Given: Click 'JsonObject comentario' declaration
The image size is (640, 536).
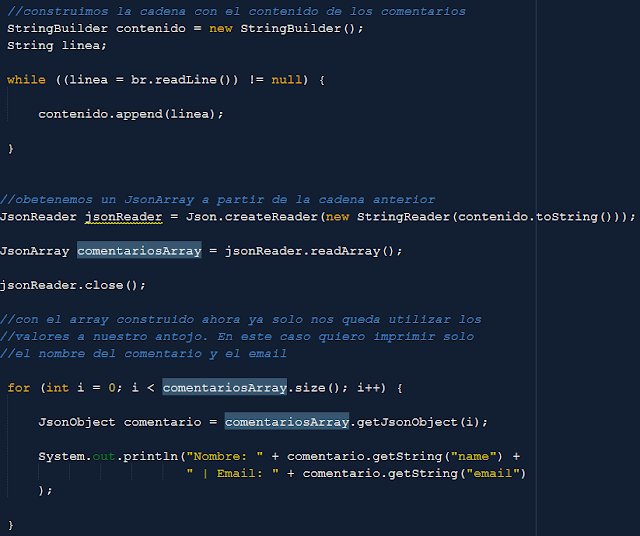Looking at the screenshot, I should pos(120,422).
